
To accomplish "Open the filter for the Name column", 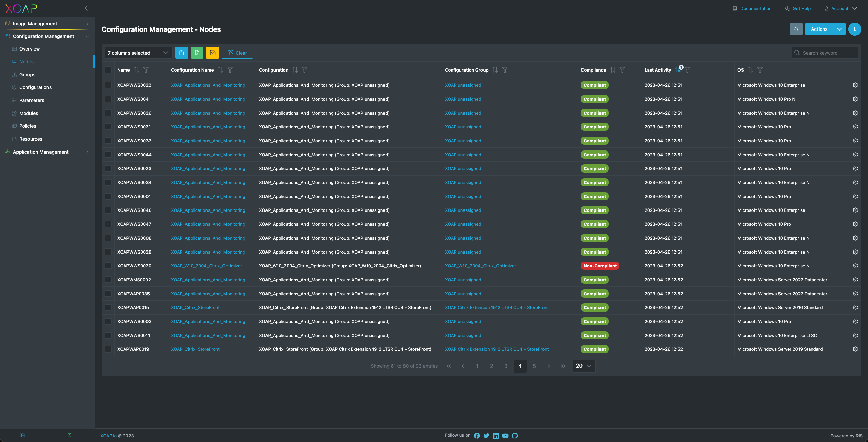I will click(146, 70).
